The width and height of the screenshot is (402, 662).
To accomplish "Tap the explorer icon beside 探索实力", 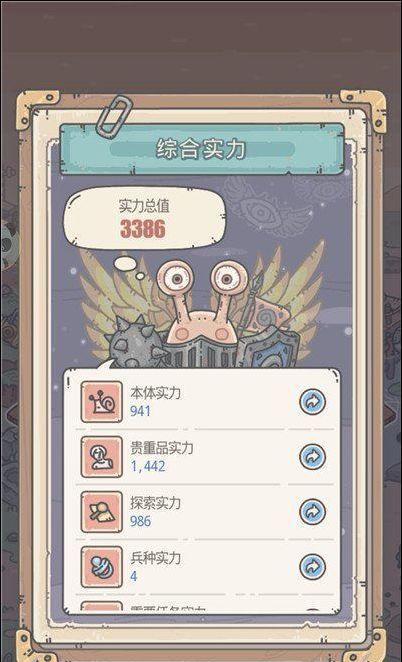I will [102, 512].
